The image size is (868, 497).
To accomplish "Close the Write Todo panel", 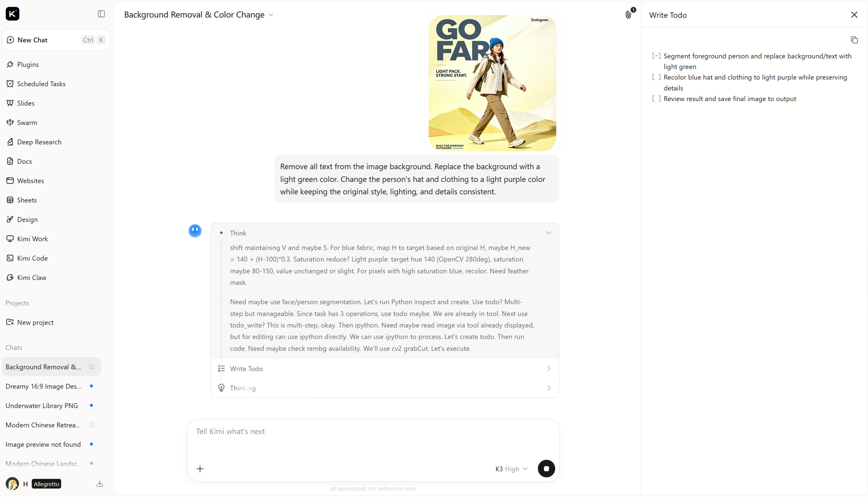I will (x=854, y=15).
